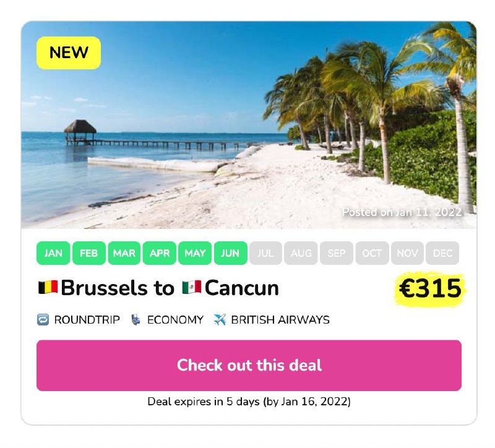Click the yellow NEW badge

point(69,53)
